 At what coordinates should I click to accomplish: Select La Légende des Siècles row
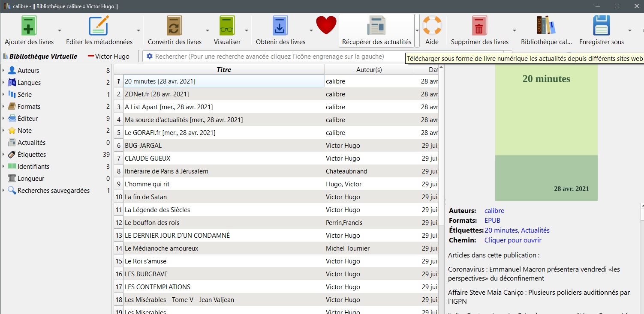tap(276, 209)
